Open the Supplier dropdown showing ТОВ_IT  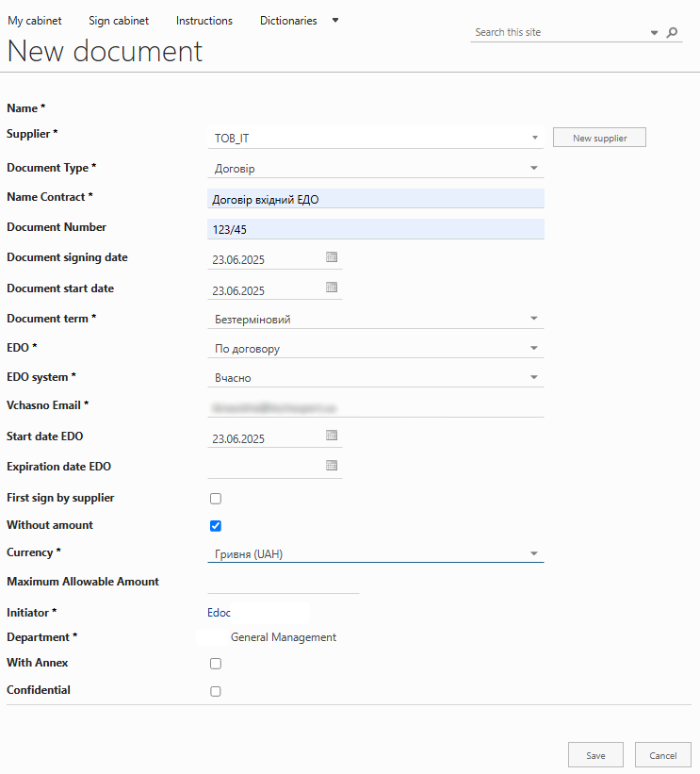(375, 138)
